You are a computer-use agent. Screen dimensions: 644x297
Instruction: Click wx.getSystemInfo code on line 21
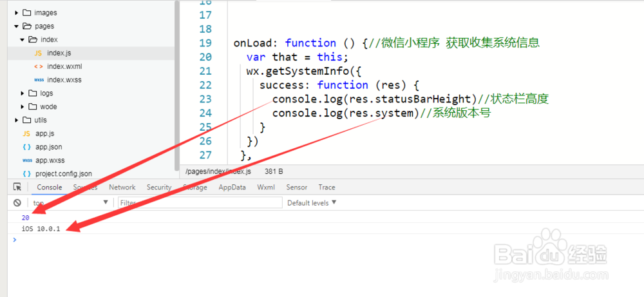point(303,71)
